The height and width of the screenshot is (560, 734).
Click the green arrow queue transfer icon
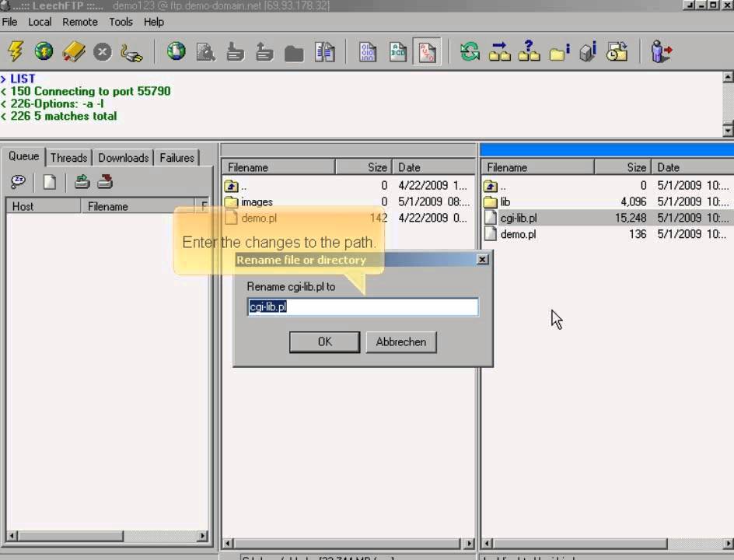(82, 182)
